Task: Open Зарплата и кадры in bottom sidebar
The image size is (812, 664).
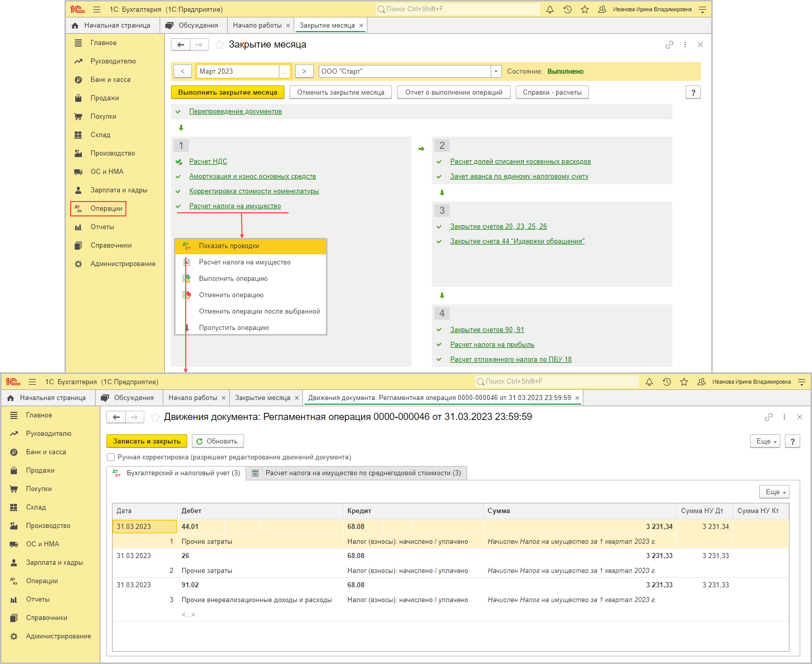Action: (x=54, y=563)
